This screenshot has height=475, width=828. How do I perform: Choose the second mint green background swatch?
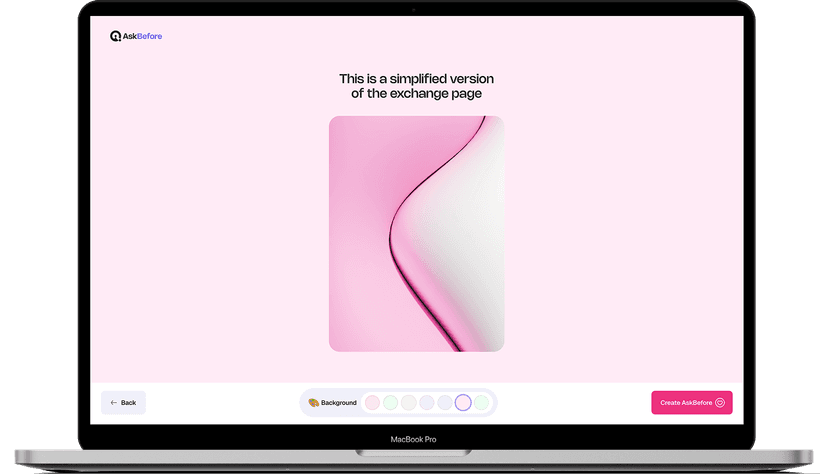[390, 403]
